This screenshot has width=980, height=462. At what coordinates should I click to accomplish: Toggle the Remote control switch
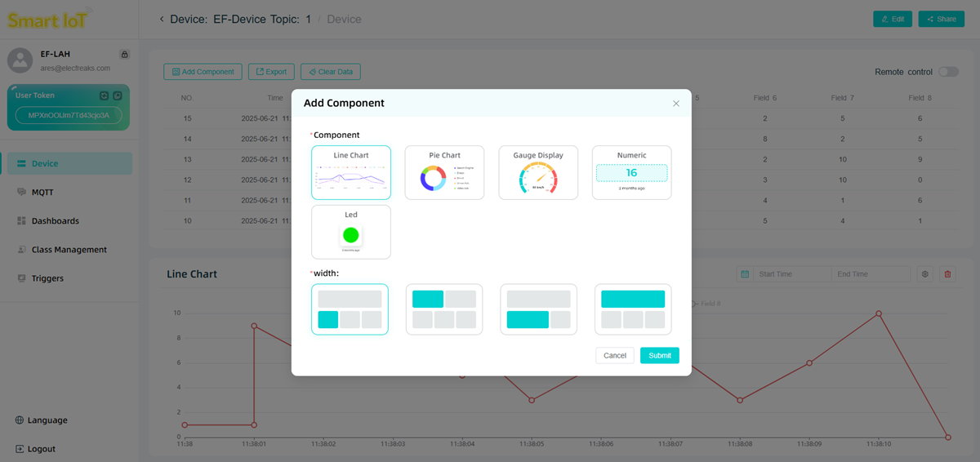947,72
